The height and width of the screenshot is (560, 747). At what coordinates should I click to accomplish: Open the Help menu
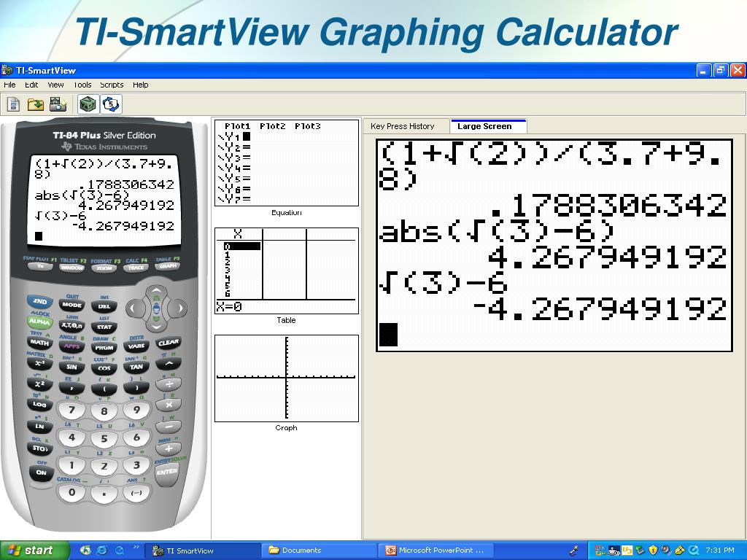coord(141,85)
